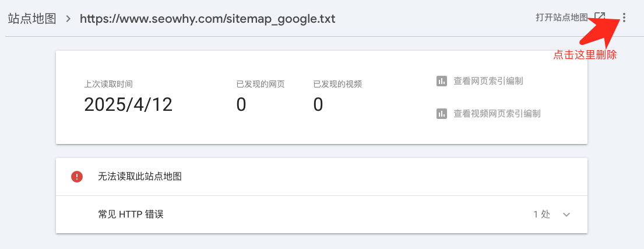Click the red error icon beside 无法读取此站点地图

77,176
